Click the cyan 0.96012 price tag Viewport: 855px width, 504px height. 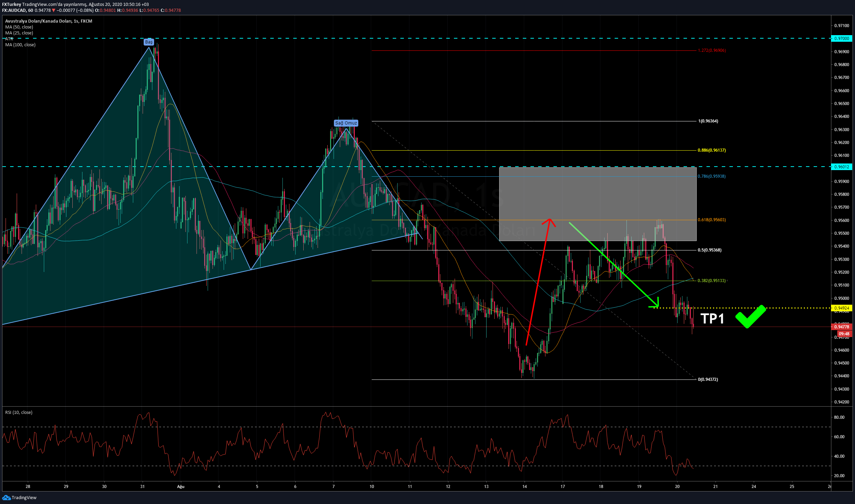pyautogui.click(x=841, y=167)
